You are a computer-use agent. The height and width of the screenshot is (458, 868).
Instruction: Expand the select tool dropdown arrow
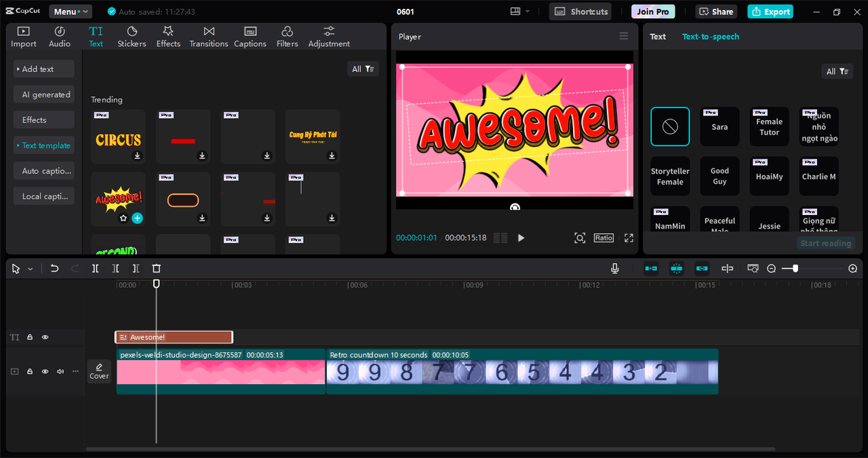point(31,269)
